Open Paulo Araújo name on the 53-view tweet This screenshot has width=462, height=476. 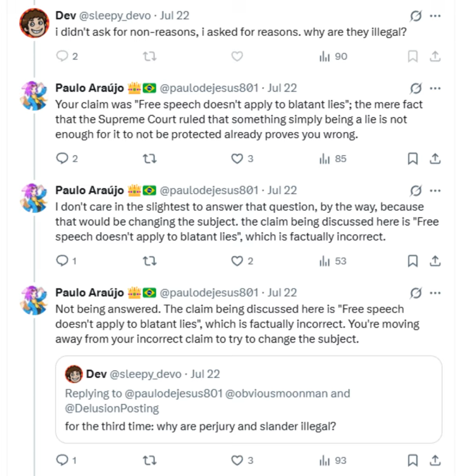tap(90, 190)
